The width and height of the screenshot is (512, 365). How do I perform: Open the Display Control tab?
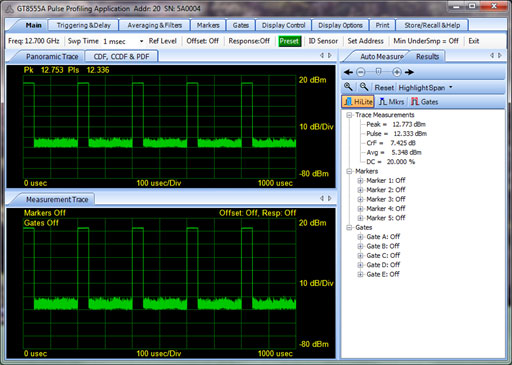283,25
